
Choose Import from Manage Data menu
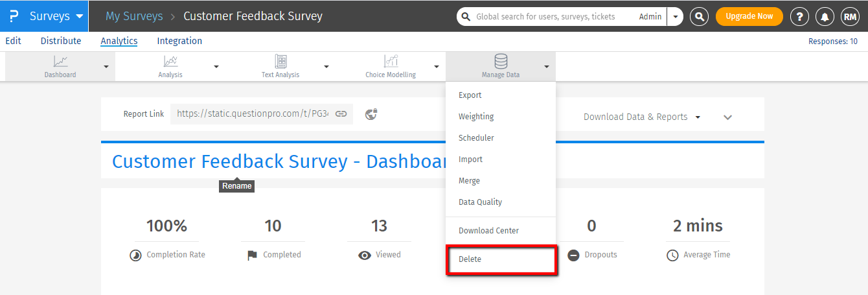click(501, 159)
